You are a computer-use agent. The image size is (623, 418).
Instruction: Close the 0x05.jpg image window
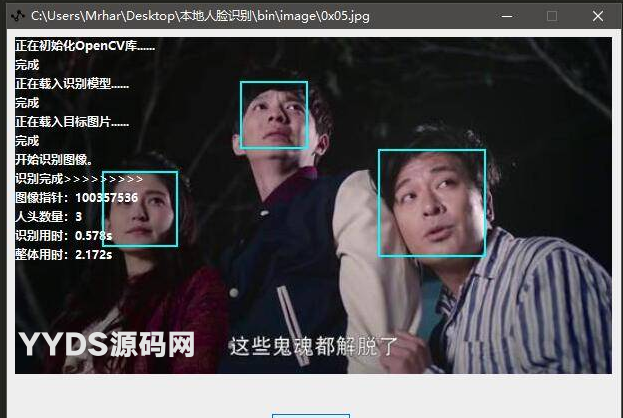coord(598,16)
